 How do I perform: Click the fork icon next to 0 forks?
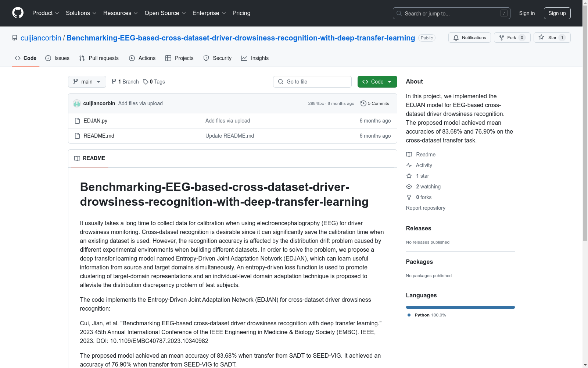[x=409, y=197]
